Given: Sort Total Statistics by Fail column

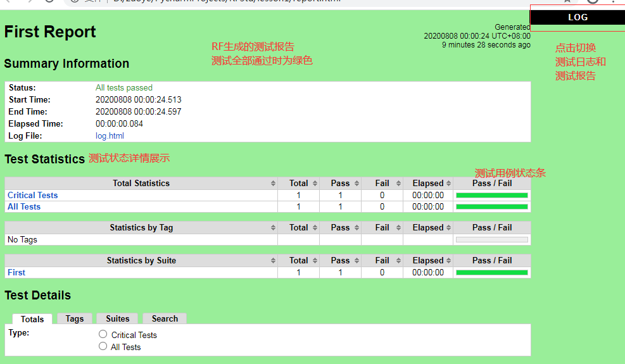Looking at the screenshot, I should pos(382,183).
